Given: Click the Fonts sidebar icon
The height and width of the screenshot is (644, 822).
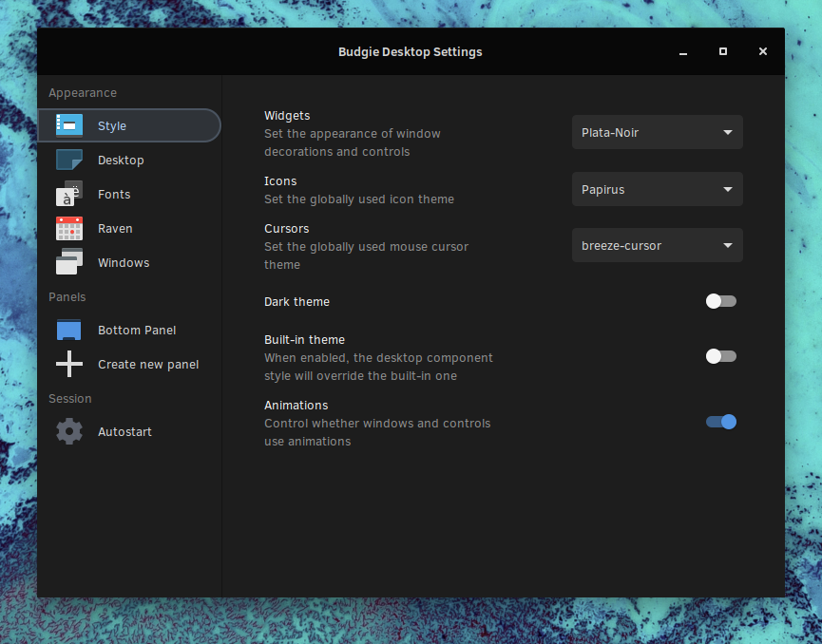Looking at the screenshot, I should tap(69, 194).
